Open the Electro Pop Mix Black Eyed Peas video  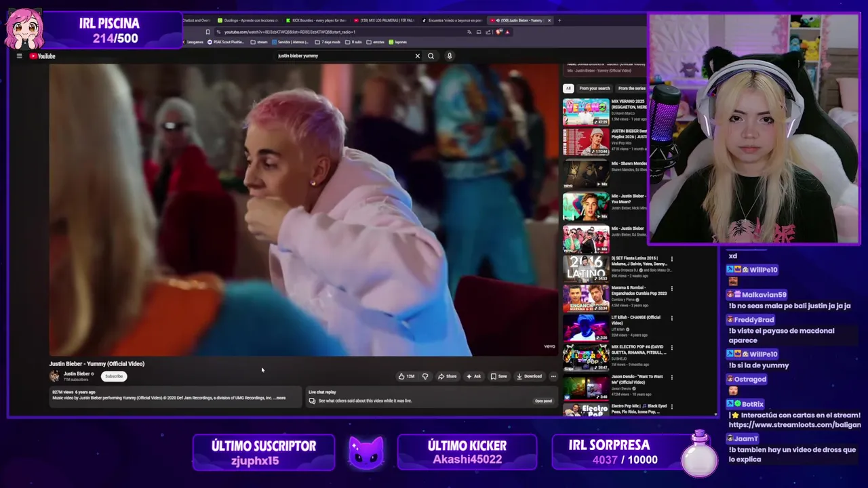[x=586, y=409]
